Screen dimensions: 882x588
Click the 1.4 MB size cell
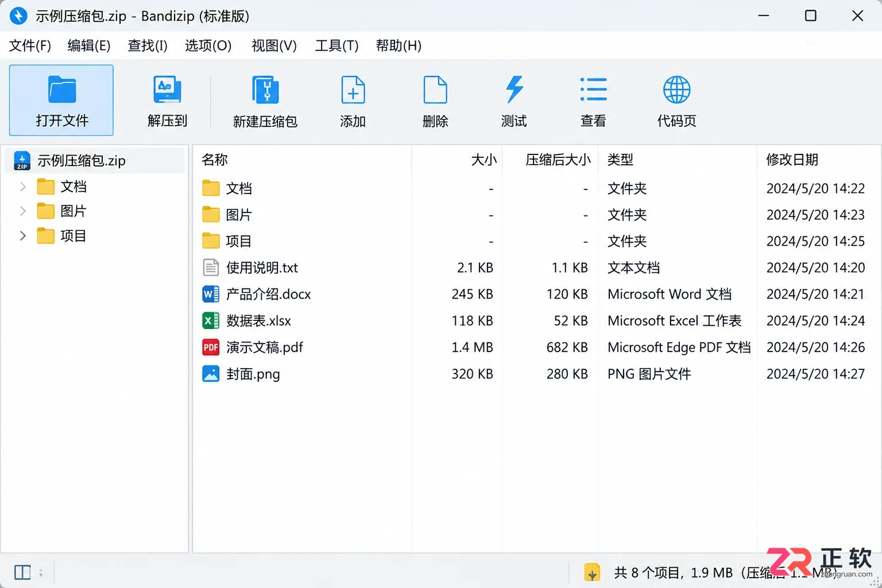472,347
